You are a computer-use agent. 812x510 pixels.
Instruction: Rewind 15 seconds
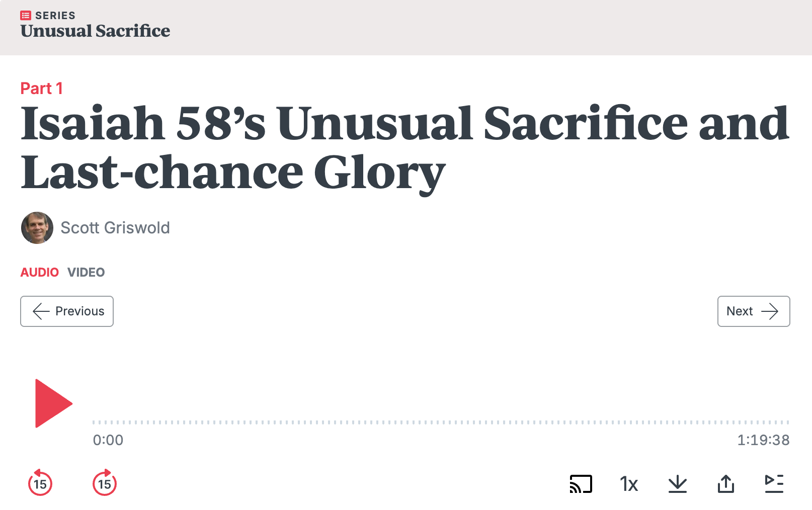40,483
